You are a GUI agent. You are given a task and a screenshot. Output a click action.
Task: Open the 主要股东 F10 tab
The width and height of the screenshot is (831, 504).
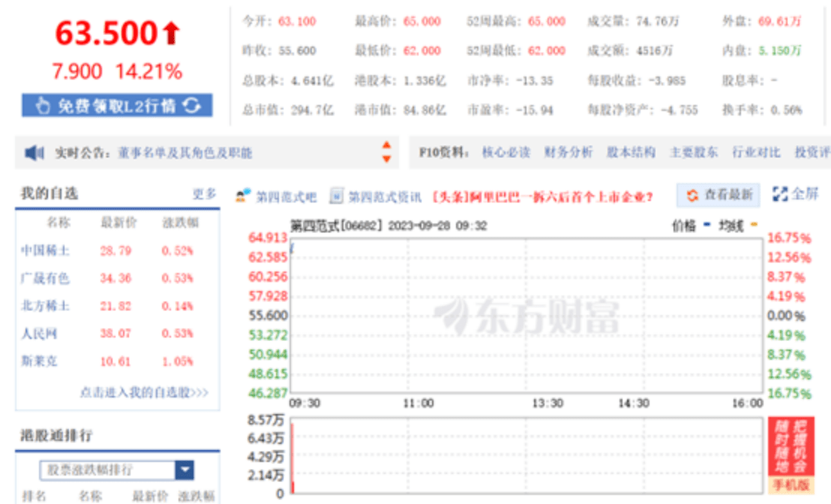[x=694, y=153]
